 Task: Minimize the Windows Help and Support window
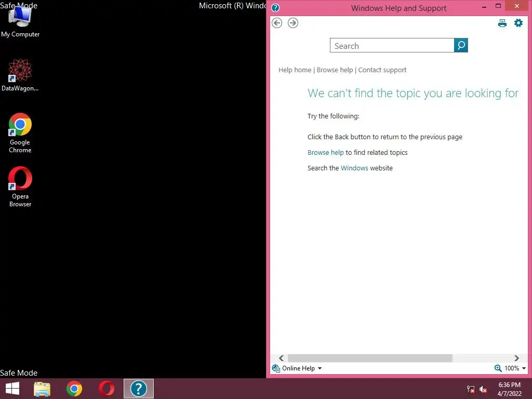[x=484, y=6]
